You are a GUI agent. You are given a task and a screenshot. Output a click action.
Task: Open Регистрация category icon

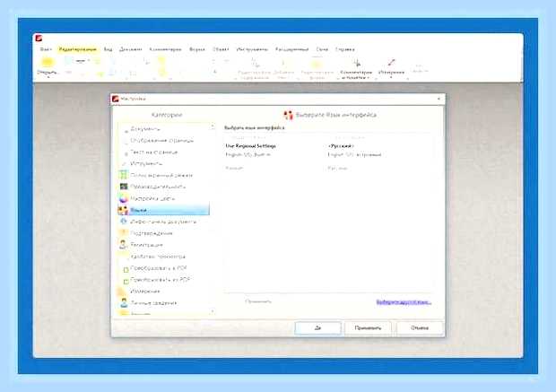click(x=123, y=244)
